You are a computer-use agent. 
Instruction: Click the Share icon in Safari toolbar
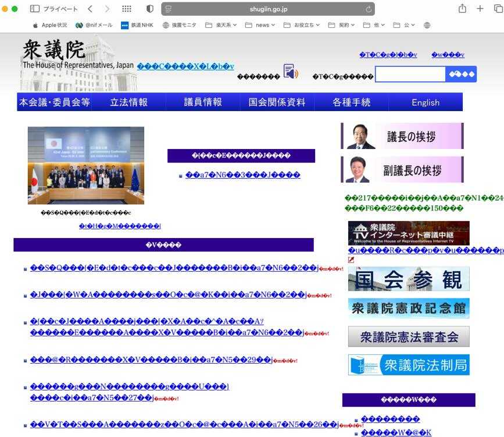pos(462,9)
